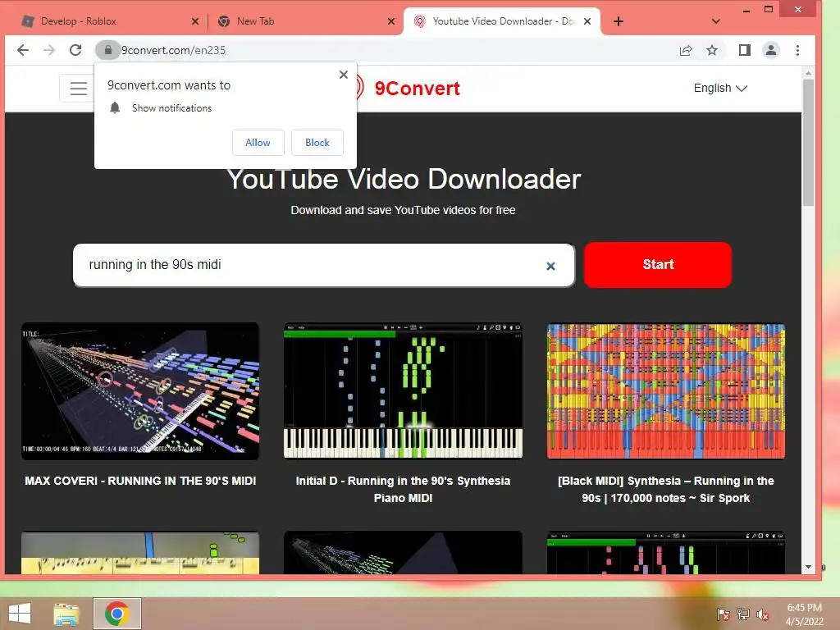The image size is (840, 630).
Task: Open the clock showing 6:45 PM
Action: [804, 614]
